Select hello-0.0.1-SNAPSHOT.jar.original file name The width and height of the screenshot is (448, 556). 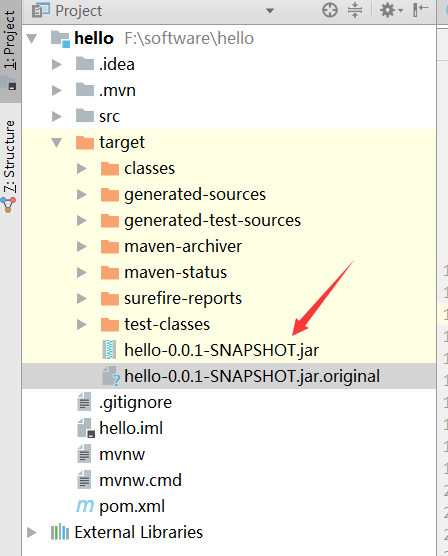coord(252,377)
